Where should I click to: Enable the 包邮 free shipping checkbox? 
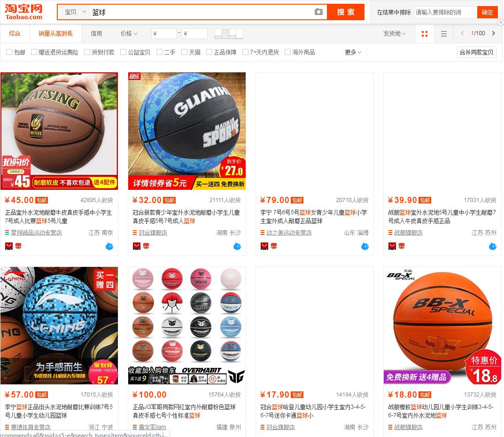(9, 52)
